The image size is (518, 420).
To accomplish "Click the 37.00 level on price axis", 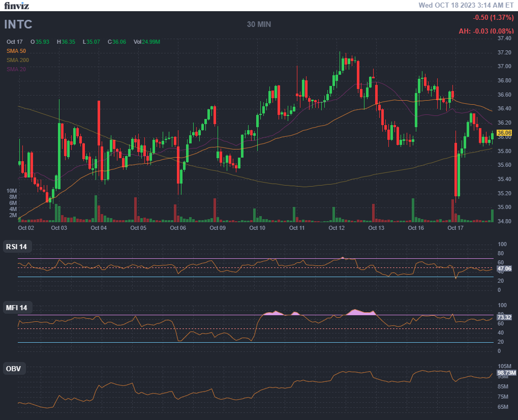I will (504, 67).
